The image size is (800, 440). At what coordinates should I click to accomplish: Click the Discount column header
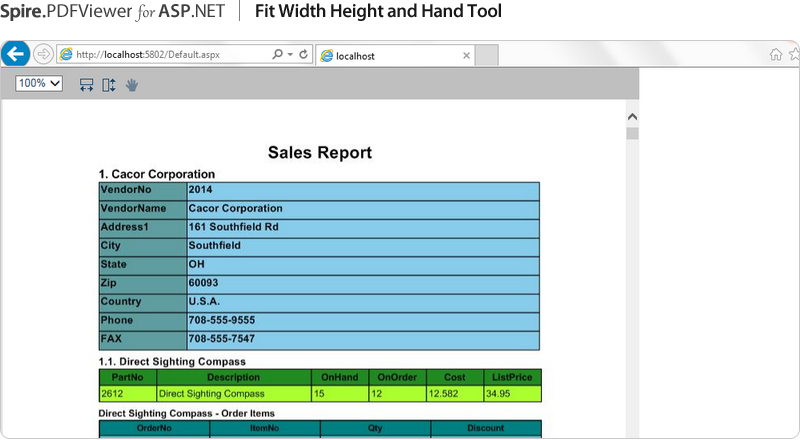pos(486,428)
